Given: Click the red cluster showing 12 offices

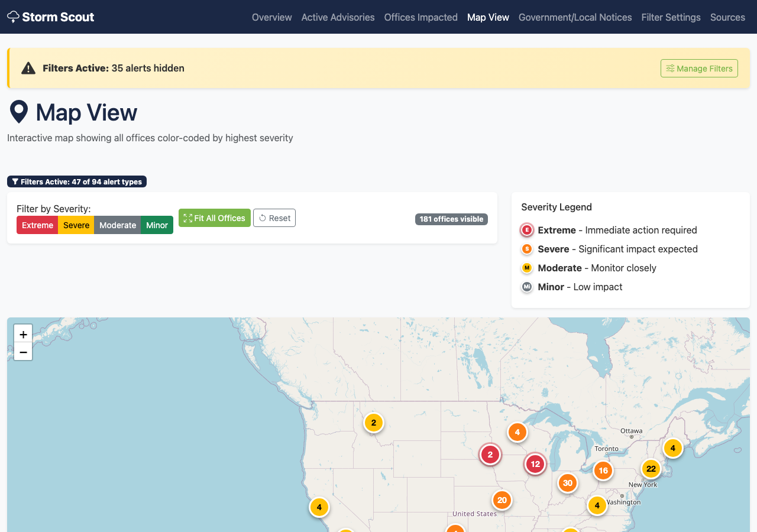Looking at the screenshot, I should [535, 464].
